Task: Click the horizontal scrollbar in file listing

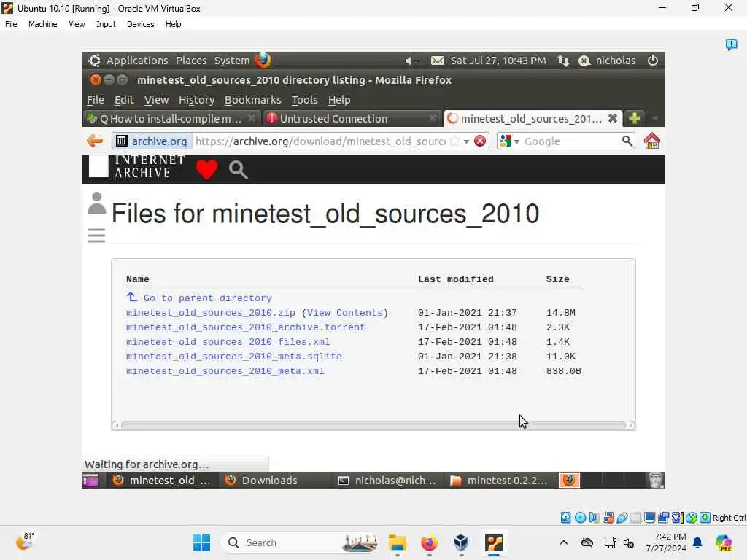Action: pos(373,425)
